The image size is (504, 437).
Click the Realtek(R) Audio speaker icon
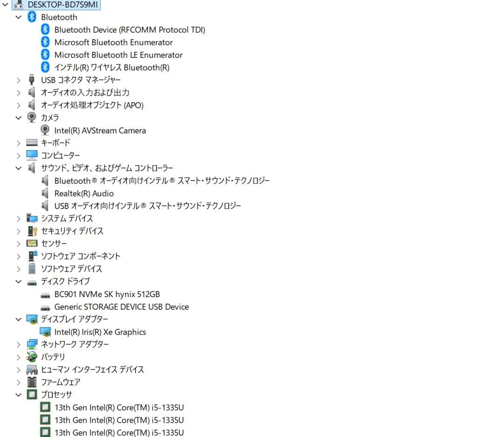coord(45,193)
